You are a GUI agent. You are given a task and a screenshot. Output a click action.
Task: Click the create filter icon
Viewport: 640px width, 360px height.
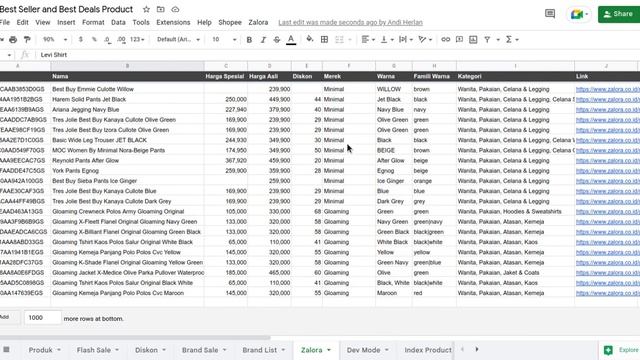click(x=487, y=40)
